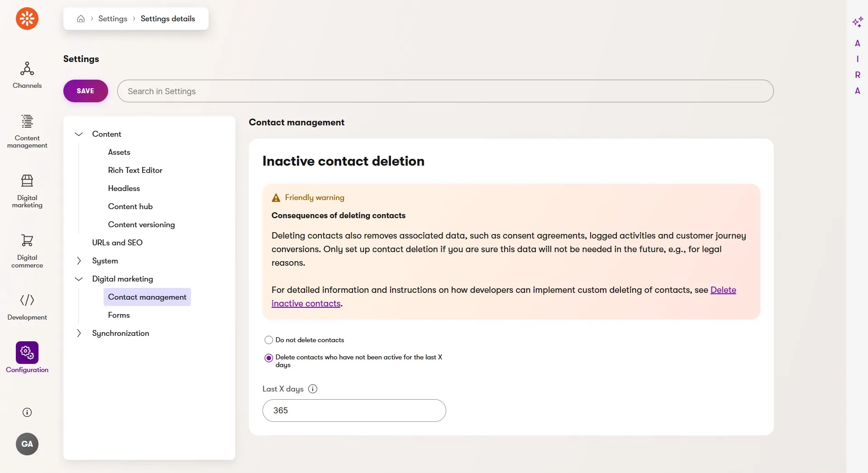The height and width of the screenshot is (473, 868).
Task: Open the Content management category
Action: click(27, 131)
